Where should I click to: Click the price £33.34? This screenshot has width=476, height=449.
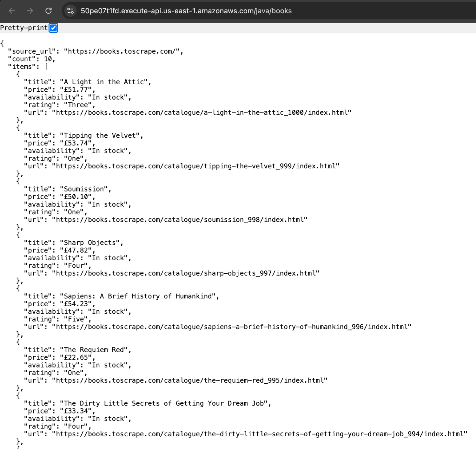76,411
